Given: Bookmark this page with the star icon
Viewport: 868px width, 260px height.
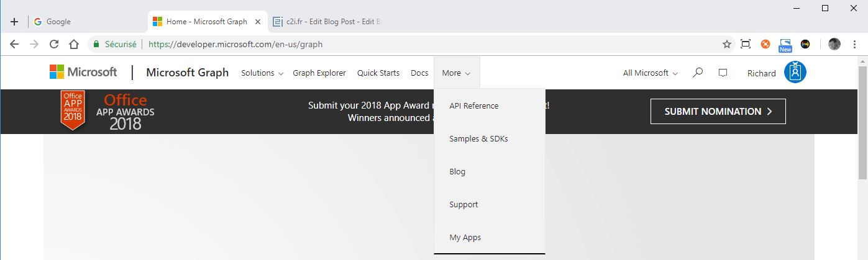Looking at the screenshot, I should pyautogui.click(x=726, y=44).
